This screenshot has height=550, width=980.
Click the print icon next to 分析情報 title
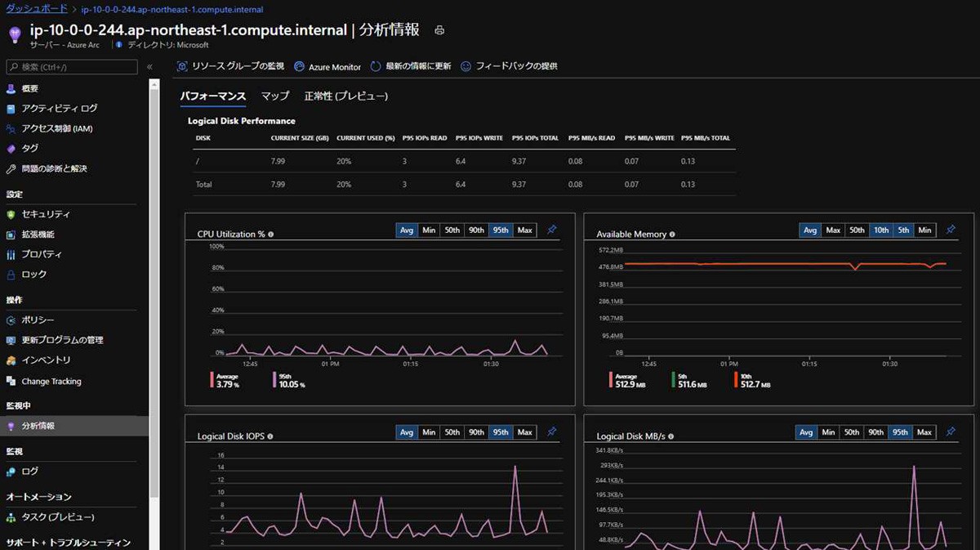[x=439, y=30]
